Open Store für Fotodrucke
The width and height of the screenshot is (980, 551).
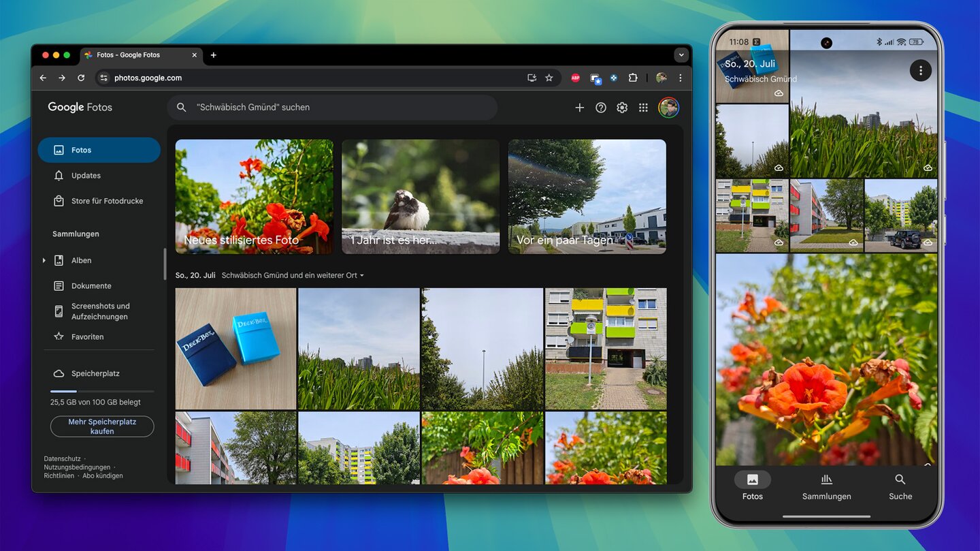coord(99,201)
